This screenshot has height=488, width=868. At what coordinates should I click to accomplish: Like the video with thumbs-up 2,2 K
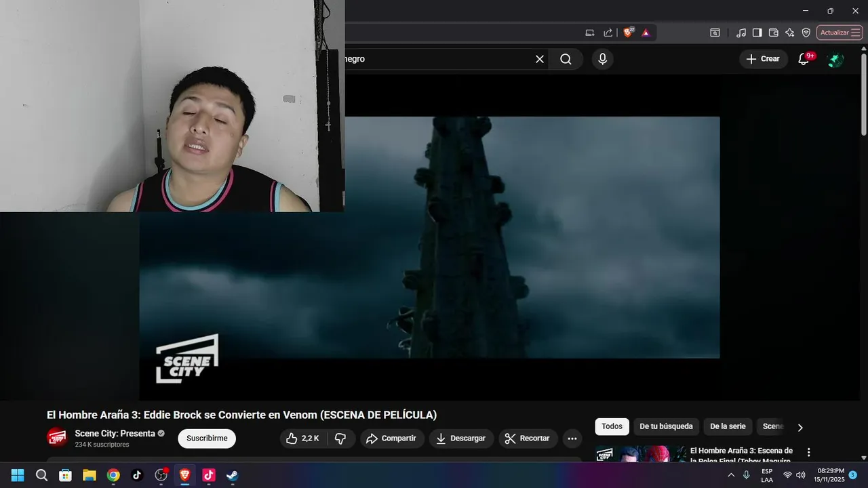tap(303, 439)
